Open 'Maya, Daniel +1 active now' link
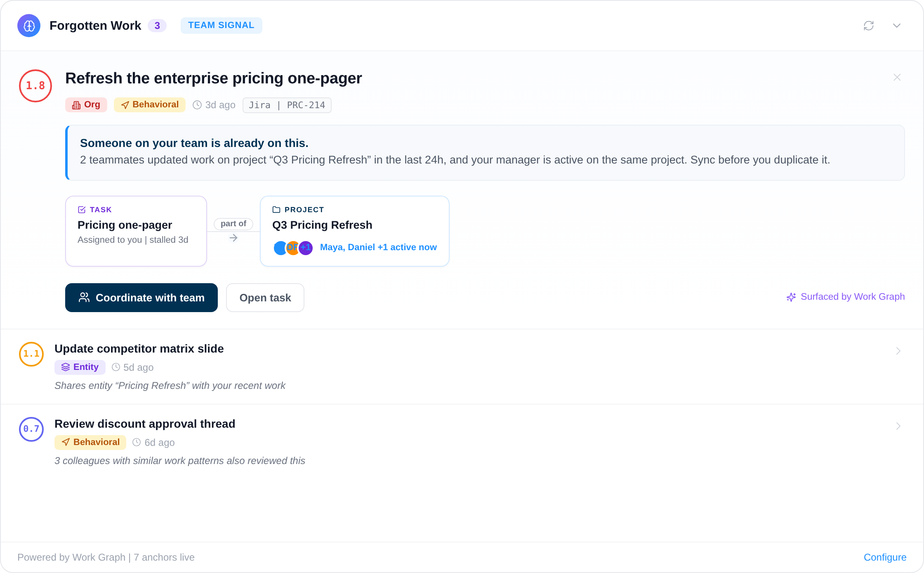Viewport: 924px width, 573px height. tap(378, 247)
